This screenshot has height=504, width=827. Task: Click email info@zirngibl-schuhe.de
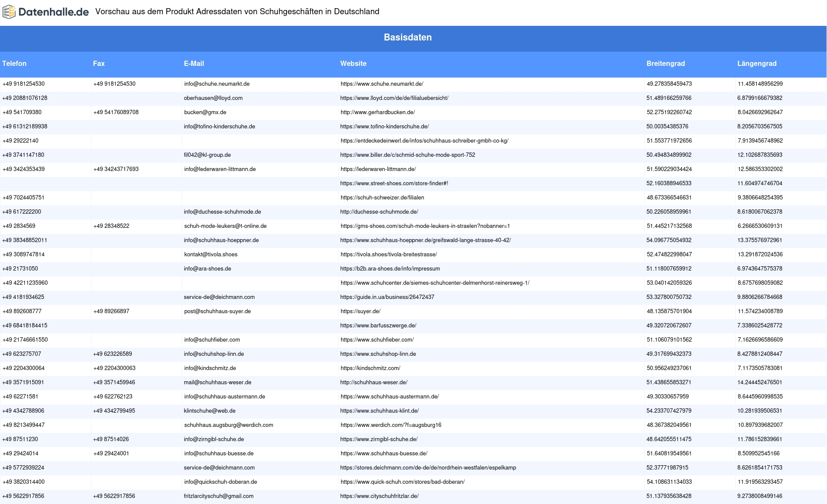coord(214,439)
